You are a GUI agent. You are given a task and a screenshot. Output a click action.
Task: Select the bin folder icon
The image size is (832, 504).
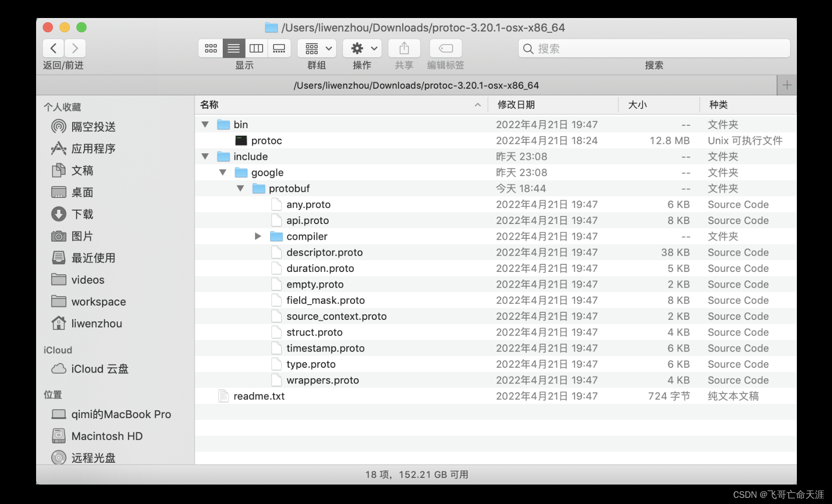[223, 124]
